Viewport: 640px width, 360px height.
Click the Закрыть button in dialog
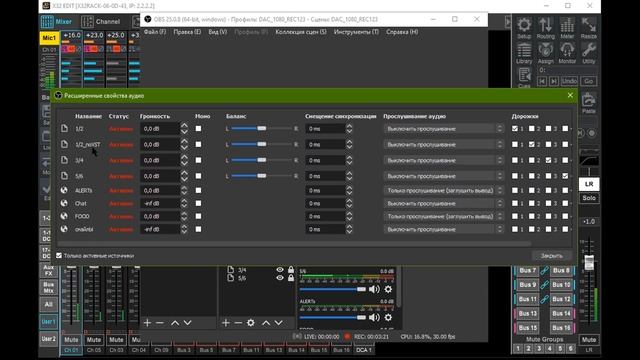pyautogui.click(x=552, y=256)
